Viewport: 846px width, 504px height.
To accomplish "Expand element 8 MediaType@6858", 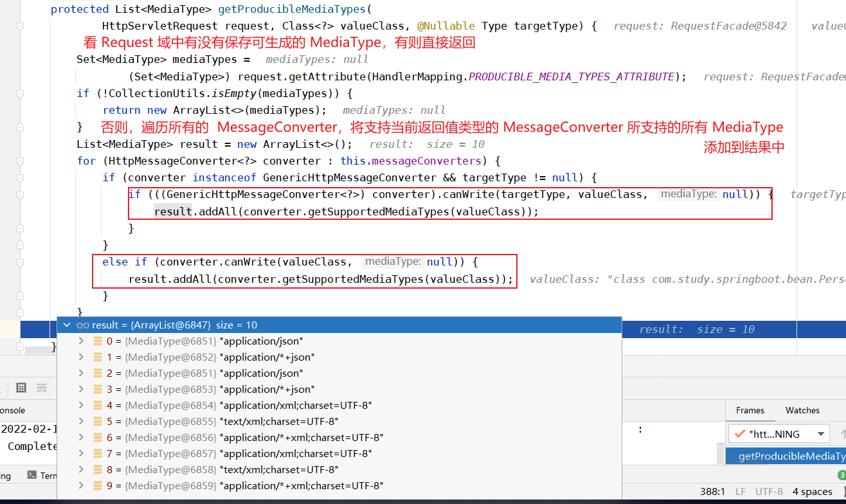I will pyautogui.click(x=81, y=470).
